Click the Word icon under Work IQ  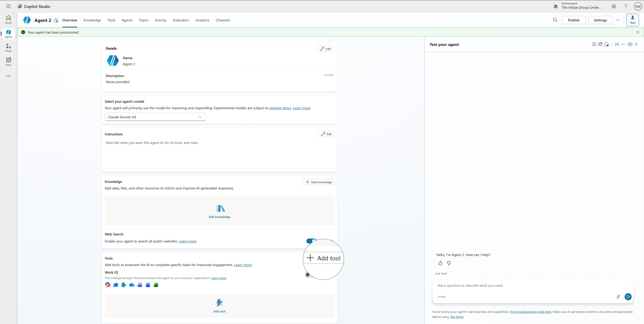(x=148, y=285)
